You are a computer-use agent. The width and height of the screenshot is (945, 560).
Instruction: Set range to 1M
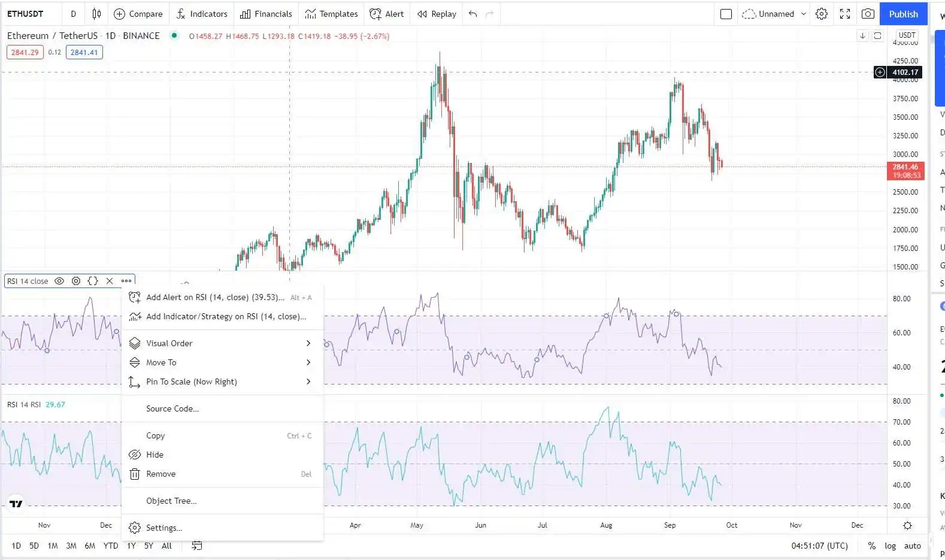click(x=53, y=546)
